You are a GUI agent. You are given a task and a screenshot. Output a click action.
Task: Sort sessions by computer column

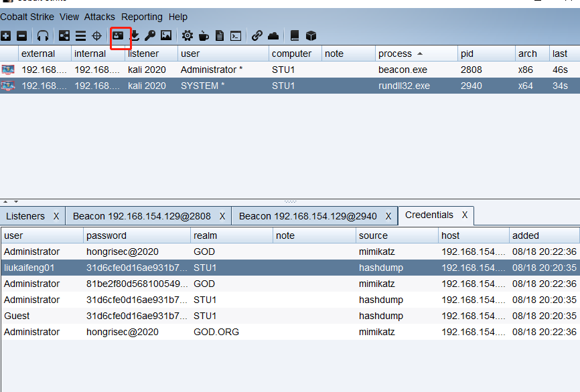coord(295,54)
